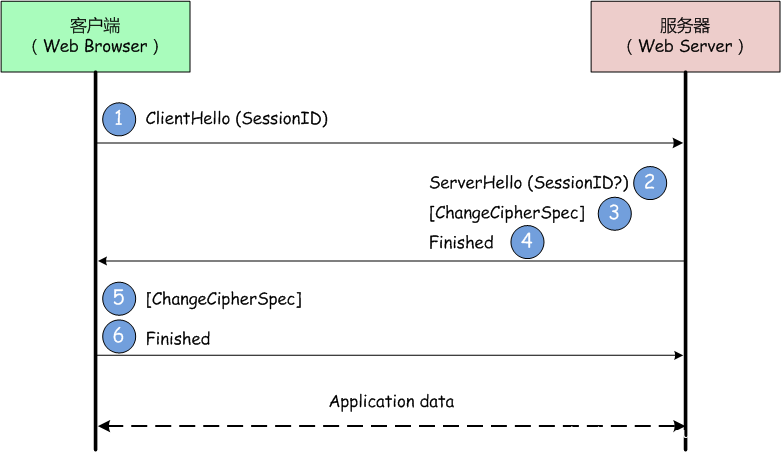Select the Web Server's vertical lifeline
This screenshot has width=781, height=452.
pyautogui.click(x=685, y=300)
